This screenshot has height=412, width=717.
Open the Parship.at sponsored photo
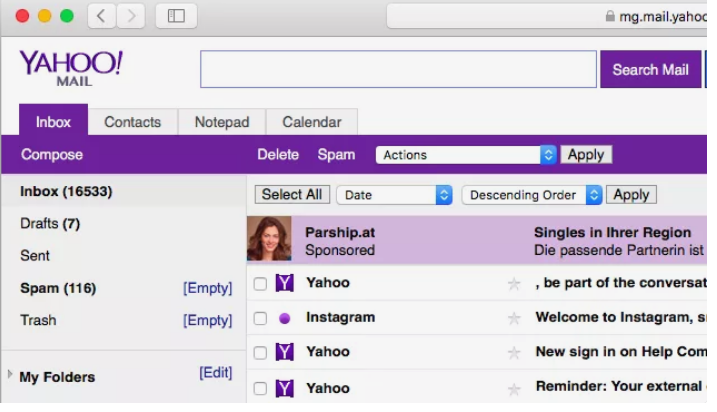click(x=269, y=238)
